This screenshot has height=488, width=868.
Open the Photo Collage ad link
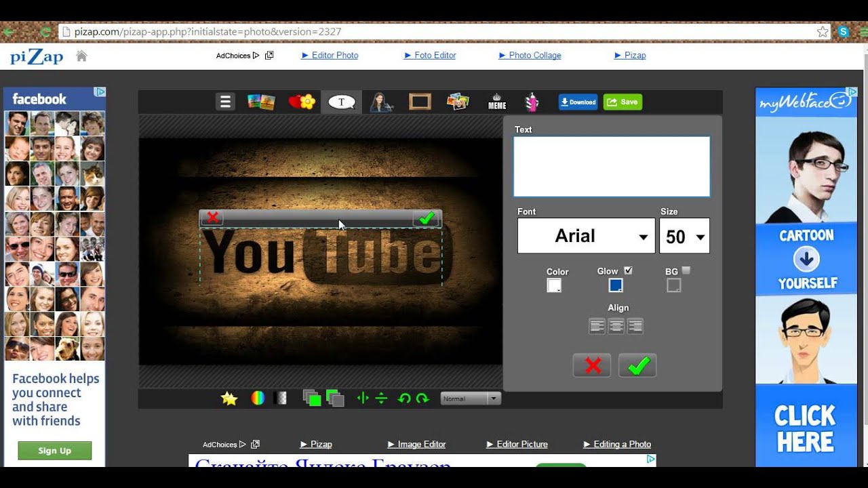click(530, 56)
